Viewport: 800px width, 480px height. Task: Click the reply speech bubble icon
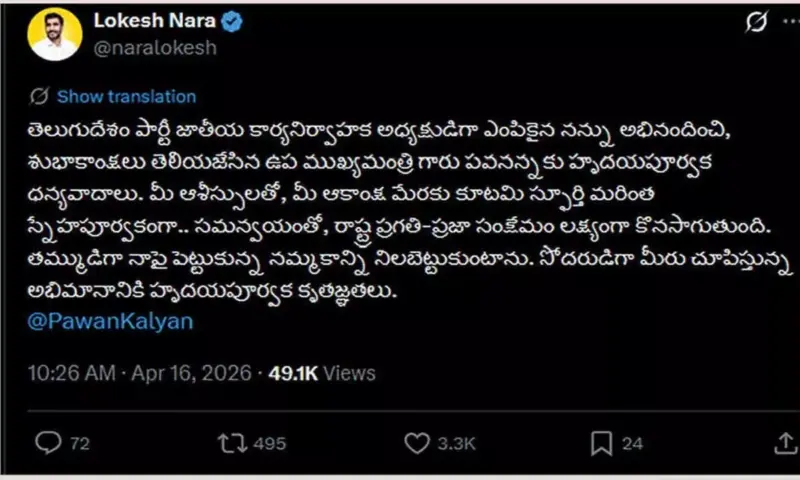click(x=47, y=442)
